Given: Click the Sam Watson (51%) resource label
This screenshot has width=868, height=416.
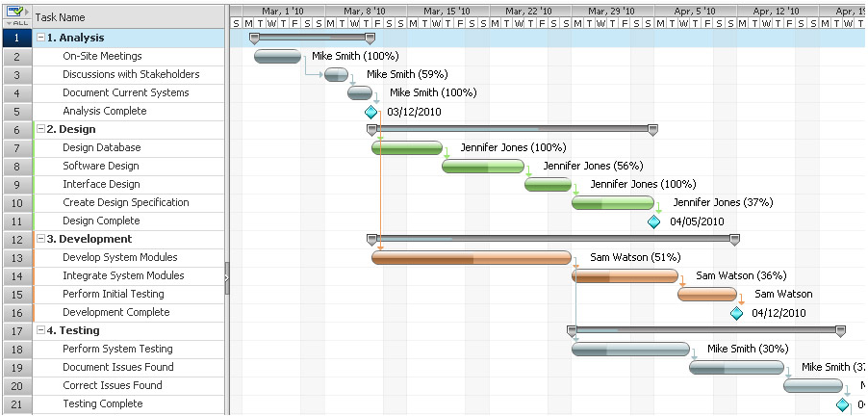Looking at the screenshot, I should tap(635, 257).
